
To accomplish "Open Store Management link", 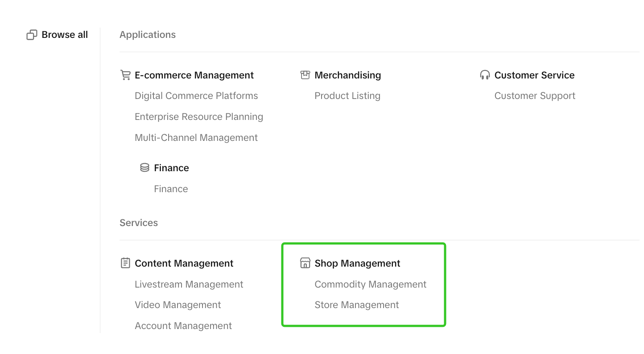I will pyautogui.click(x=357, y=305).
